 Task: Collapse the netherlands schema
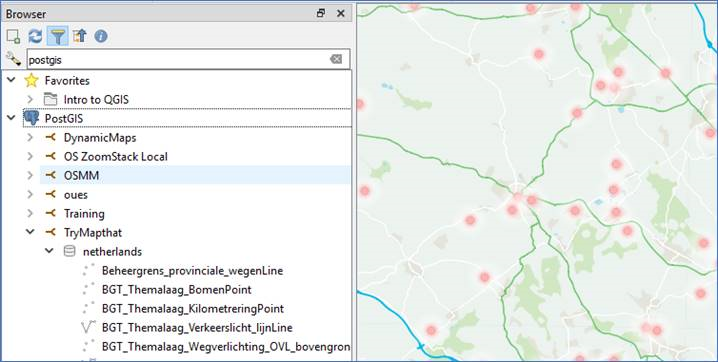[x=49, y=251]
